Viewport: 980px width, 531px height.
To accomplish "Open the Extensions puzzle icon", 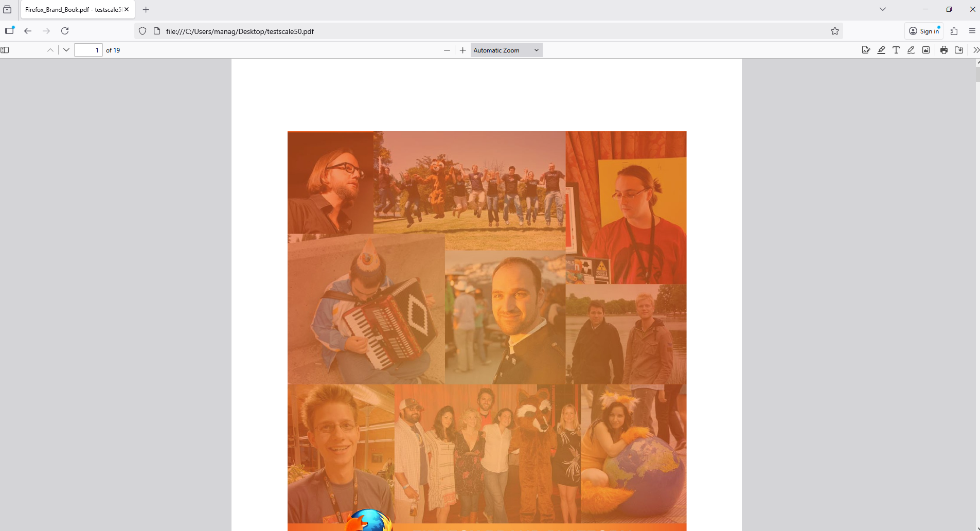I will tap(954, 31).
